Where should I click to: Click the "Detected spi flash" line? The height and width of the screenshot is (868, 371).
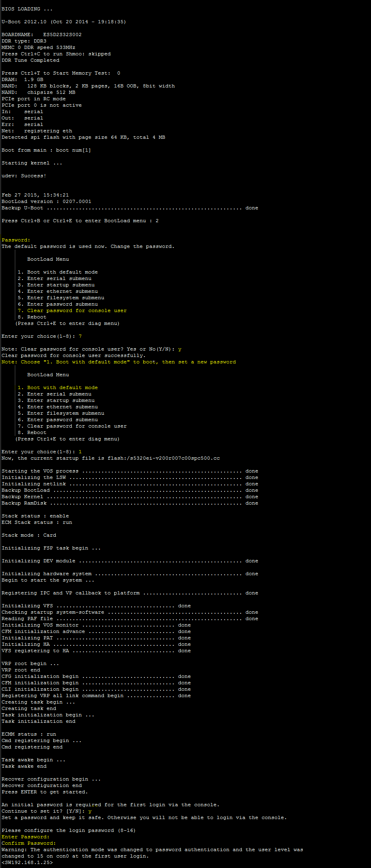83,137
